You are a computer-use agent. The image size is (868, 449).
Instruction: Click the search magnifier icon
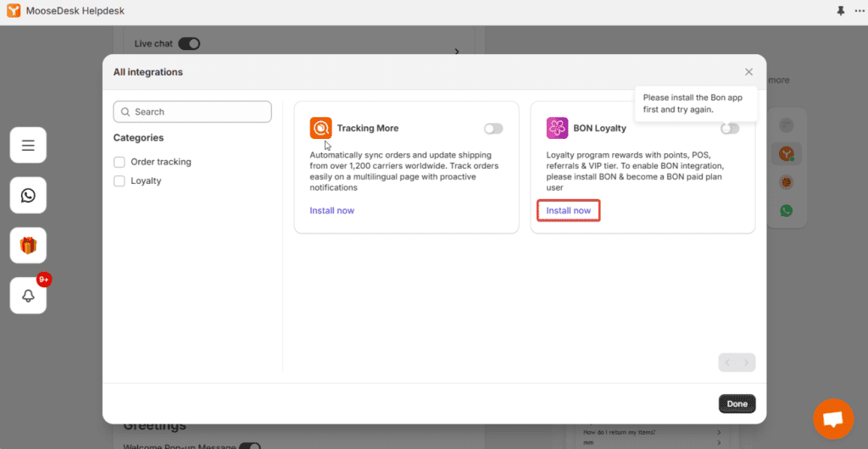tap(125, 112)
